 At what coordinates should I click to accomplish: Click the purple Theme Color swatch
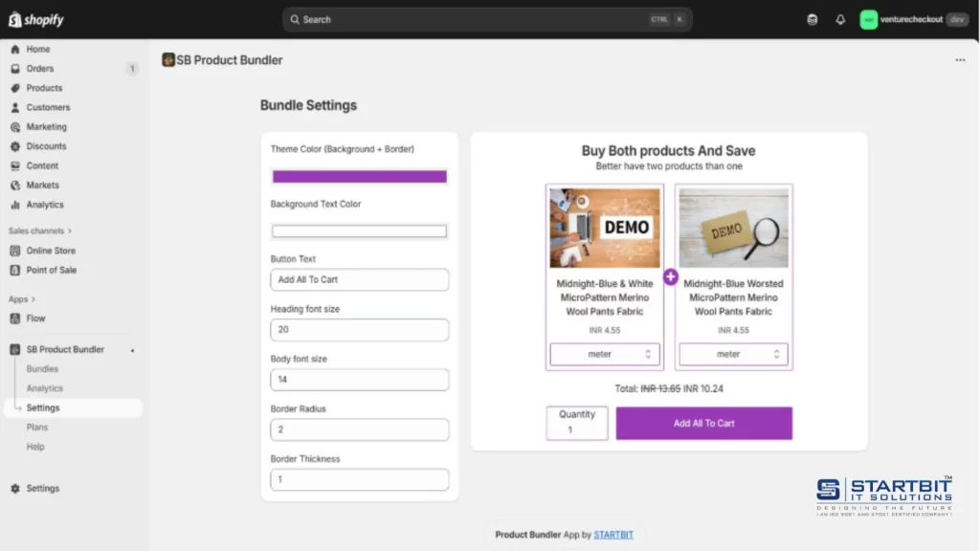359,176
